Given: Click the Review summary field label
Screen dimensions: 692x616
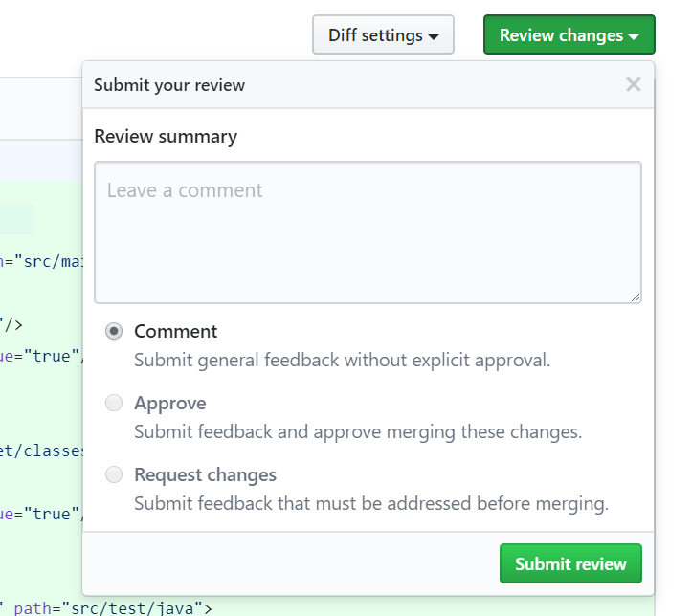Looking at the screenshot, I should 166,137.
